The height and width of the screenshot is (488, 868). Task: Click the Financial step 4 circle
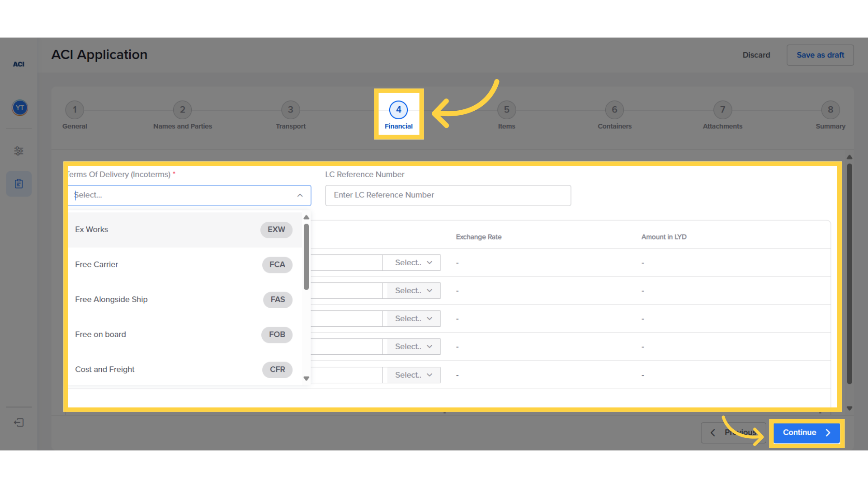pyautogui.click(x=398, y=110)
